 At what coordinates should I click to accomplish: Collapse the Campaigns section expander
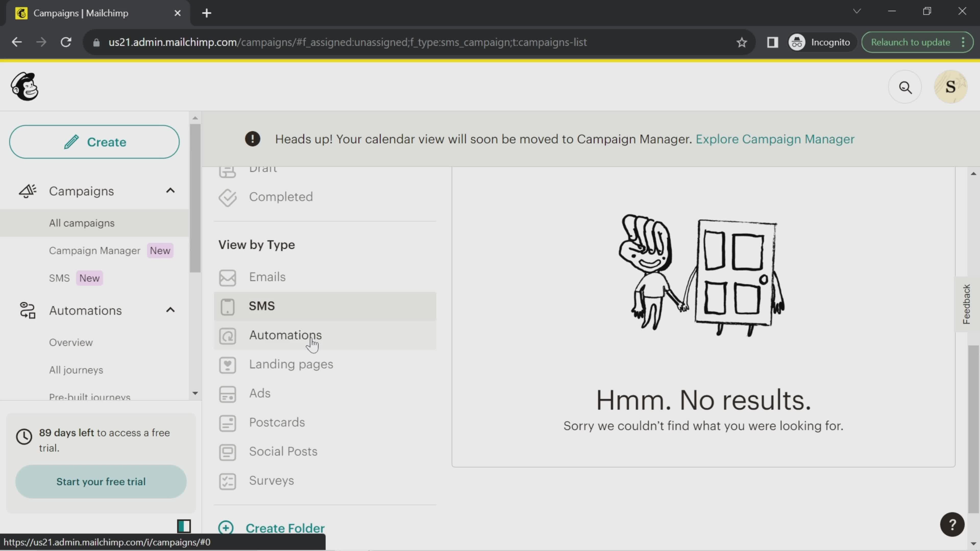pos(170,191)
